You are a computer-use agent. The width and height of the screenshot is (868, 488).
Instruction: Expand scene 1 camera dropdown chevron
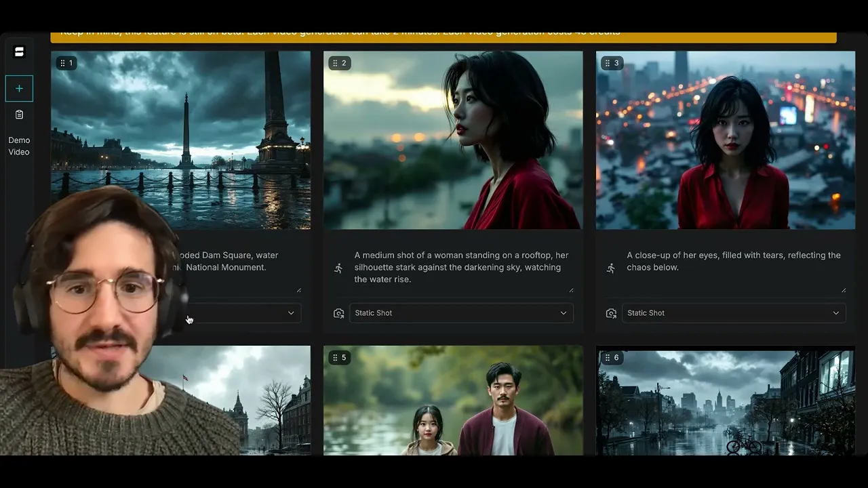click(x=291, y=313)
